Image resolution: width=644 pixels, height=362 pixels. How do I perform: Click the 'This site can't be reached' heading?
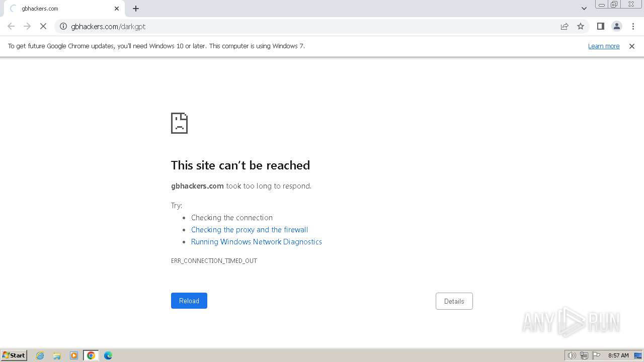pos(240,165)
